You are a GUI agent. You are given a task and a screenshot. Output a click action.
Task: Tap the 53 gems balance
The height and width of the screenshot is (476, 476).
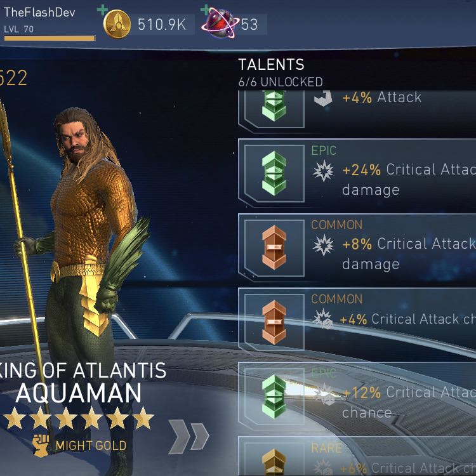click(x=249, y=24)
